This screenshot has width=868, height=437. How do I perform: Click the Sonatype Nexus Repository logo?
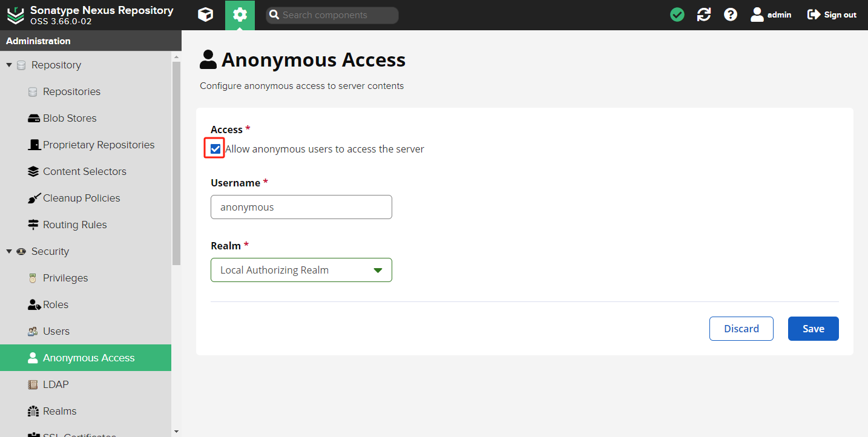pyautogui.click(x=15, y=15)
